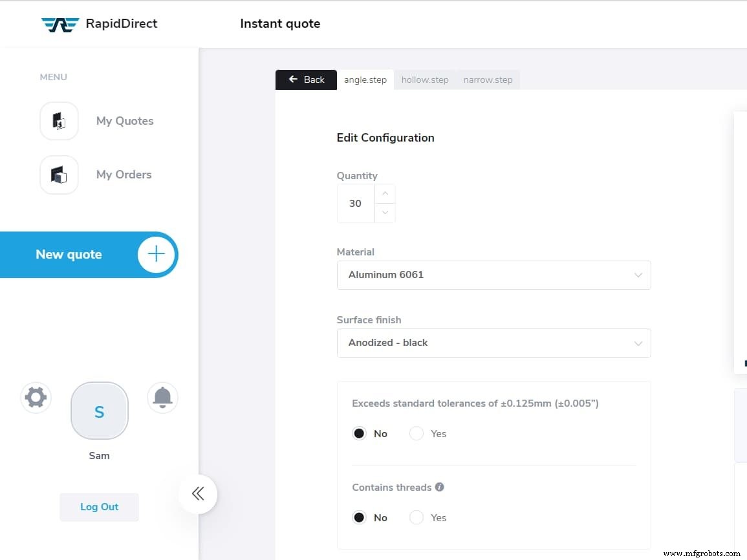Viewport: 747px width, 560px height.
Task: Select Yes for Contains threads
Action: pos(417,517)
